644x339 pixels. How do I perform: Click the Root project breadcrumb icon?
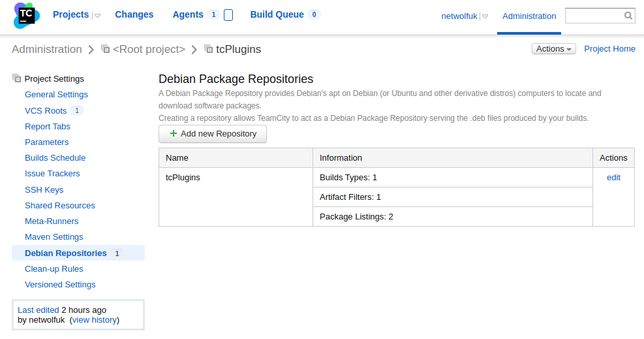105,49
